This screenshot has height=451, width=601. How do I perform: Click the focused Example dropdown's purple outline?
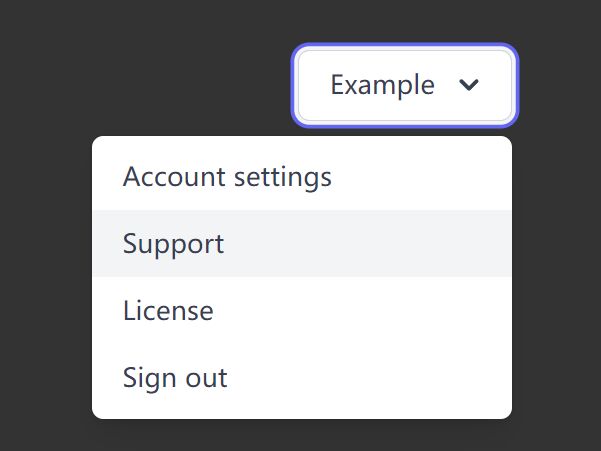click(405, 45)
